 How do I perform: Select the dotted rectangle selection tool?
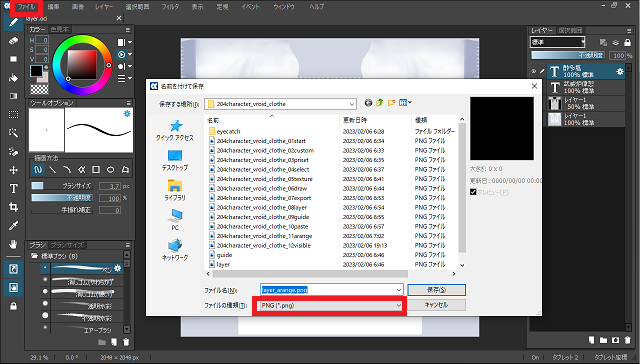tap(13, 115)
